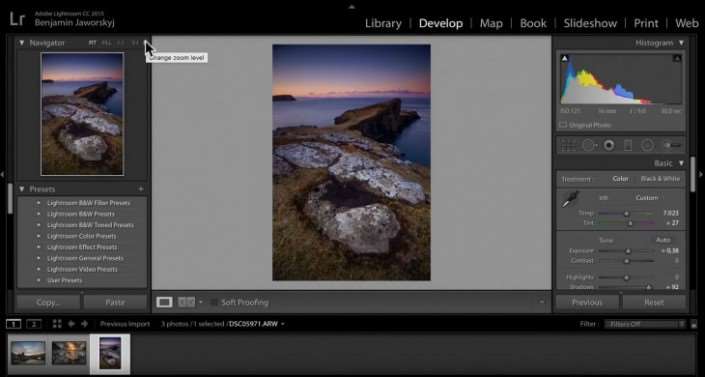Select the Red Eye Correction tool
This screenshot has width=705, height=377.
(x=609, y=145)
